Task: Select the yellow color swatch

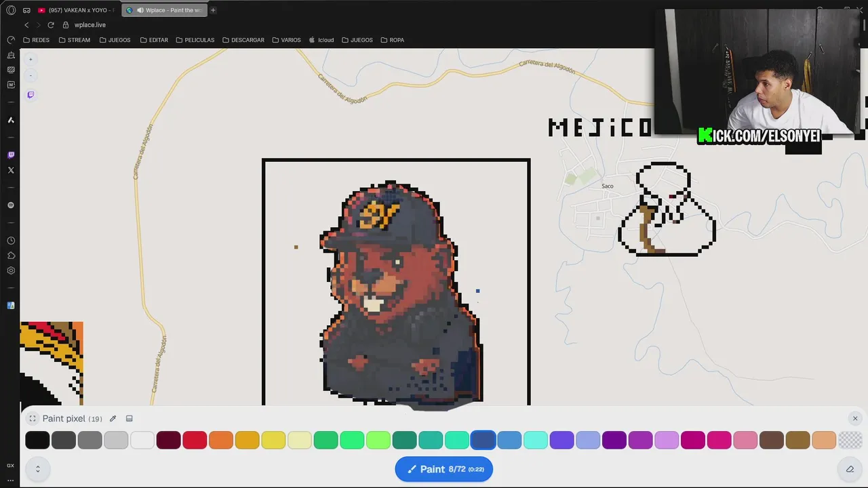Action: click(273, 441)
